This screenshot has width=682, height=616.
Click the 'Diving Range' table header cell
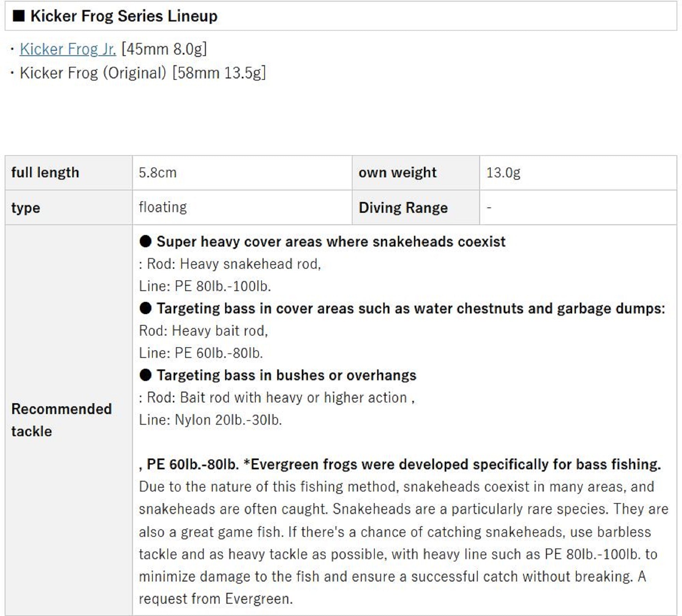416,207
